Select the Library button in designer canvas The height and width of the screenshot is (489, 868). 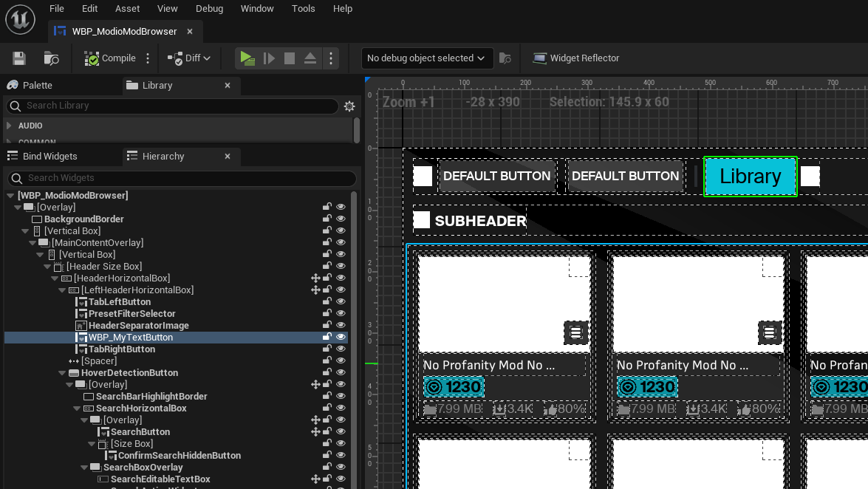750,176
